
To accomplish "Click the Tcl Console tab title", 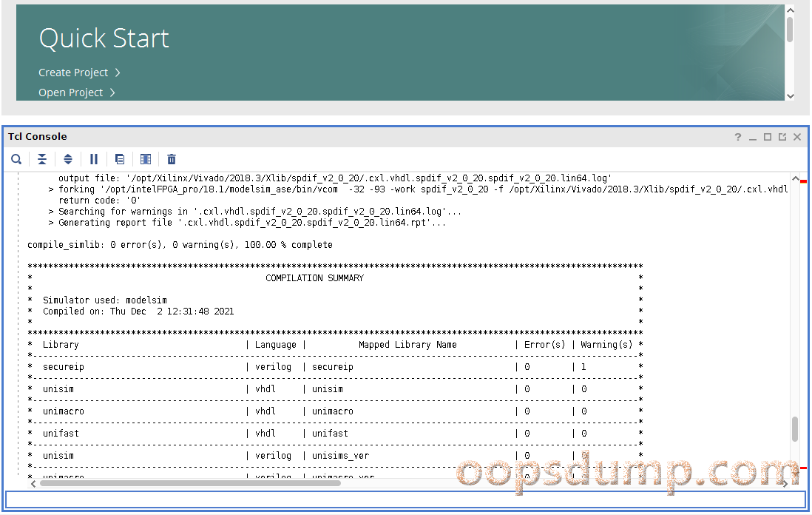I will pos(38,137).
